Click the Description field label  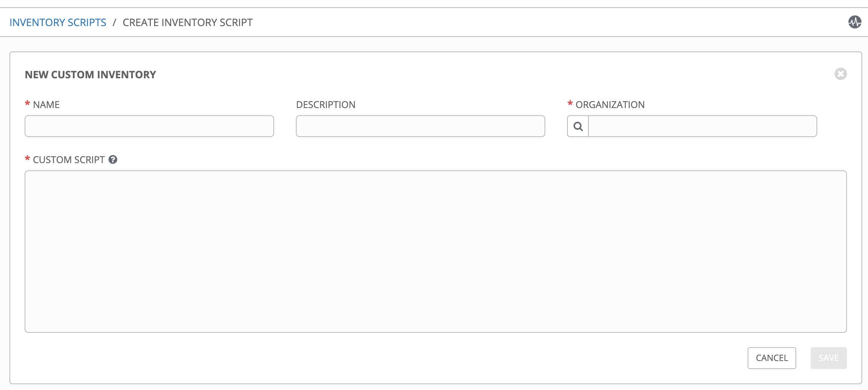tap(326, 105)
